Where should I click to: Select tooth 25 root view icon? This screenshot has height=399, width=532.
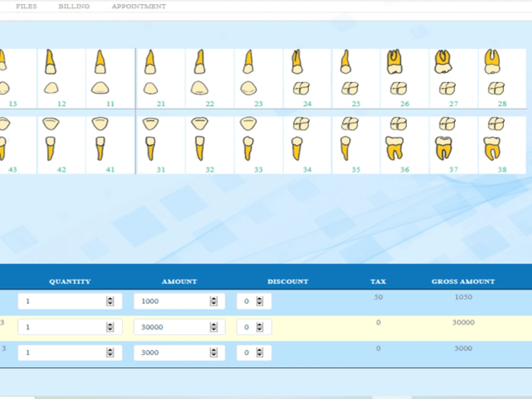click(345, 62)
